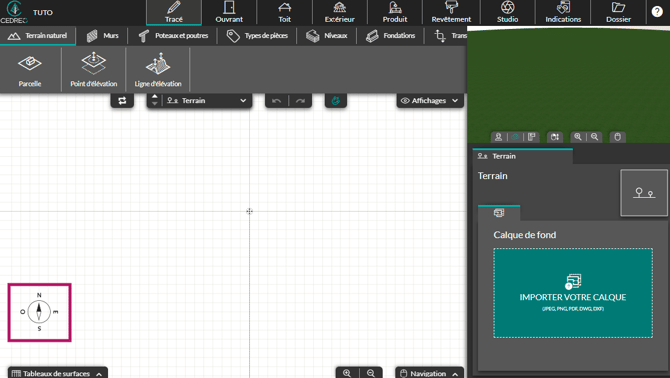Click Importer votre calque button
Viewport: 670px width, 378px height.
(x=573, y=293)
